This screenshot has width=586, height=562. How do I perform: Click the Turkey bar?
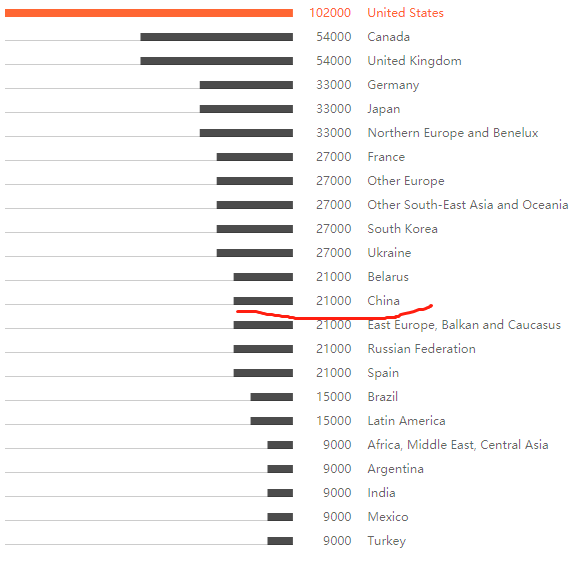pyautogui.click(x=280, y=541)
